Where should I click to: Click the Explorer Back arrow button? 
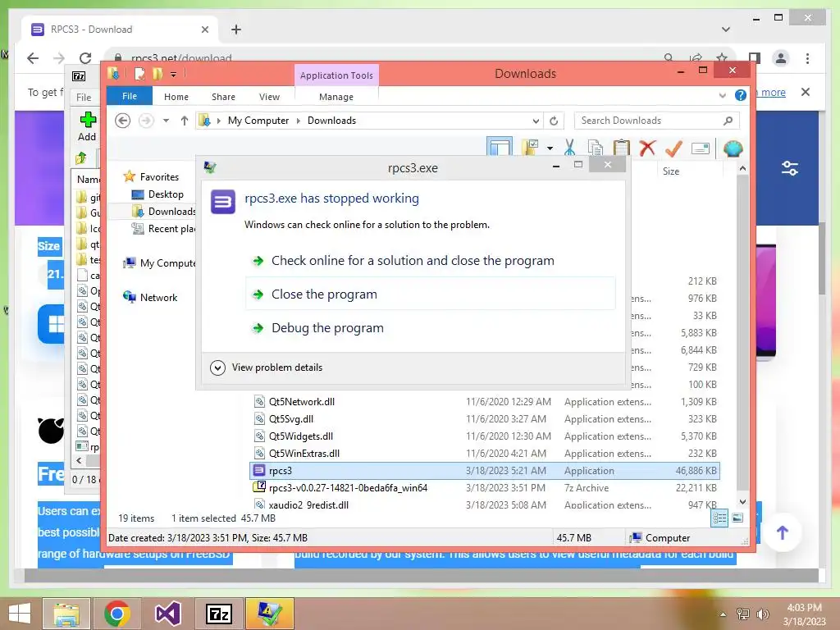pos(123,121)
